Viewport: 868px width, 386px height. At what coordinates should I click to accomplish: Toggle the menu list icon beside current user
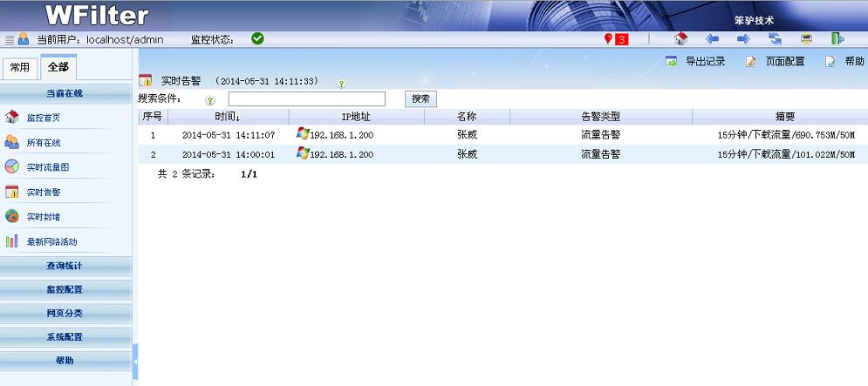[x=10, y=39]
